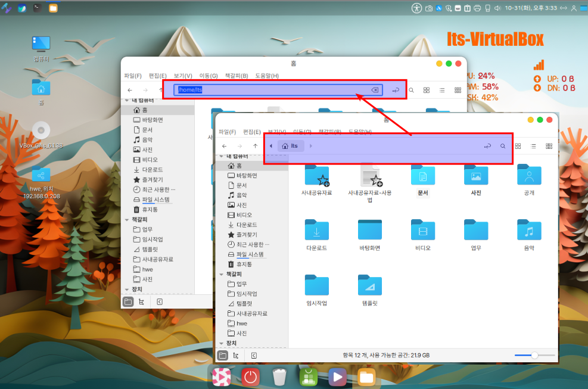Open 보기(V) menu in back window
The height and width of the screenshot is (389, 588).
coord(183,76)
